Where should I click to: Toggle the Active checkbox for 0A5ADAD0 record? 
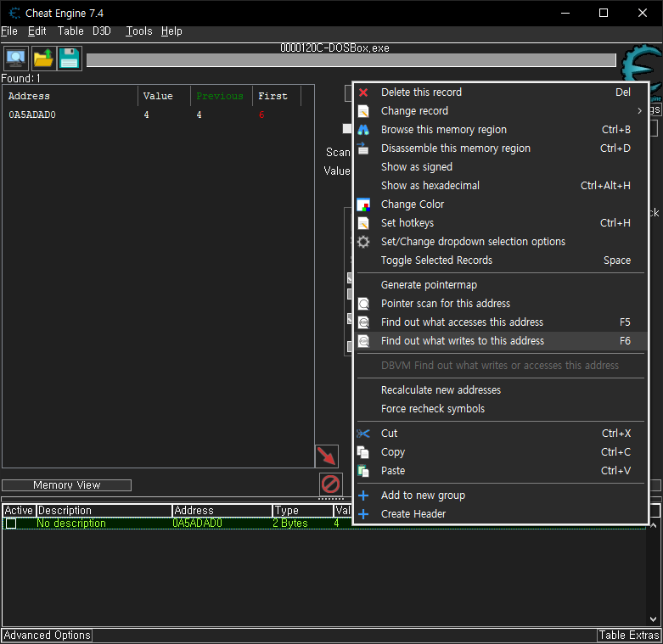(x=11, y=524)
